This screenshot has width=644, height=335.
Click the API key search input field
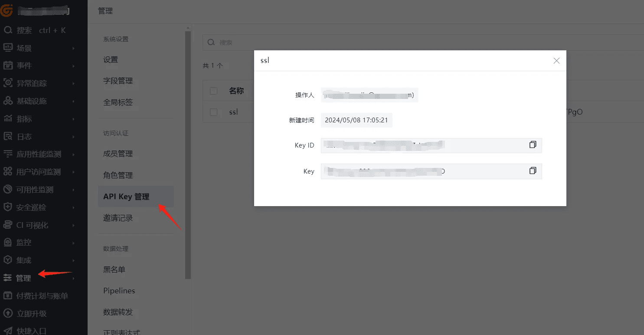[423, 43]
